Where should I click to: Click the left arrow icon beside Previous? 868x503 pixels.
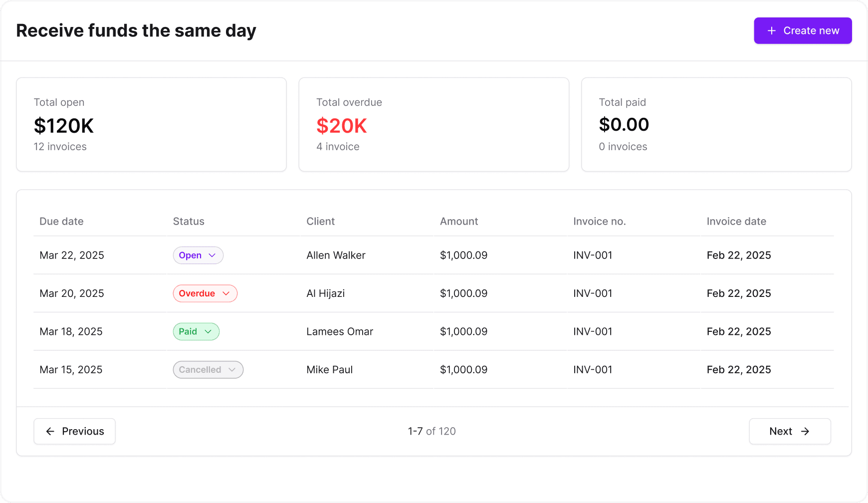pyautogui.click(x=50, y=432)
